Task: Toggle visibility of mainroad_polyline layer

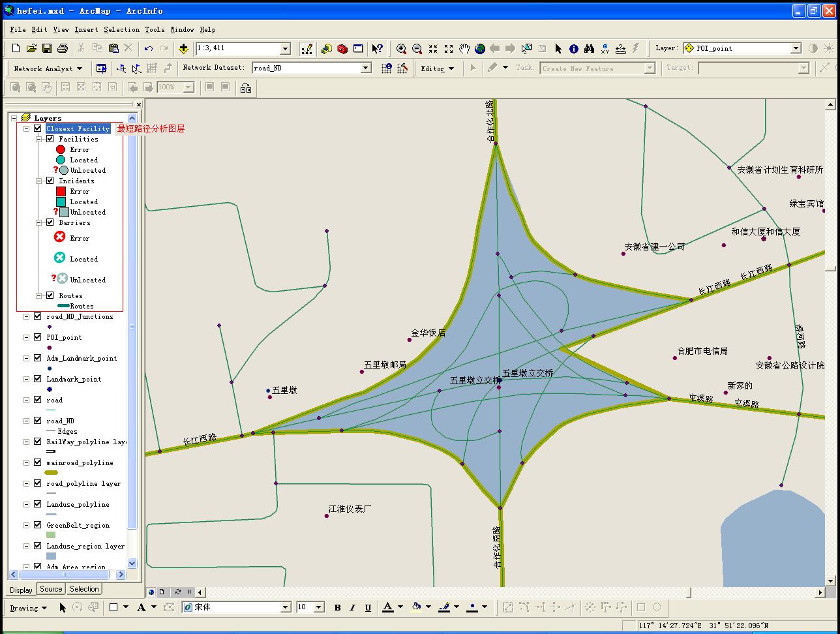Action: coord(38,462)
